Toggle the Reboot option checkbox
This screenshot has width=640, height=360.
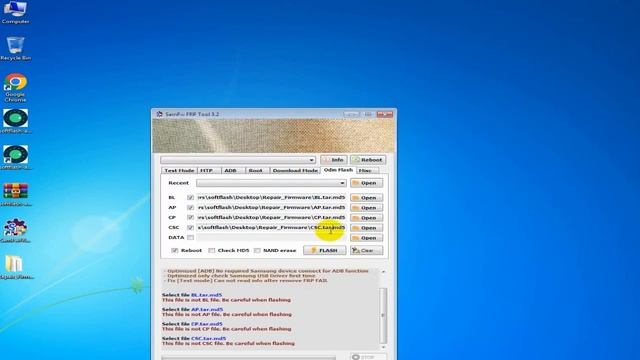pyautogui.click(x=175, y=250)
